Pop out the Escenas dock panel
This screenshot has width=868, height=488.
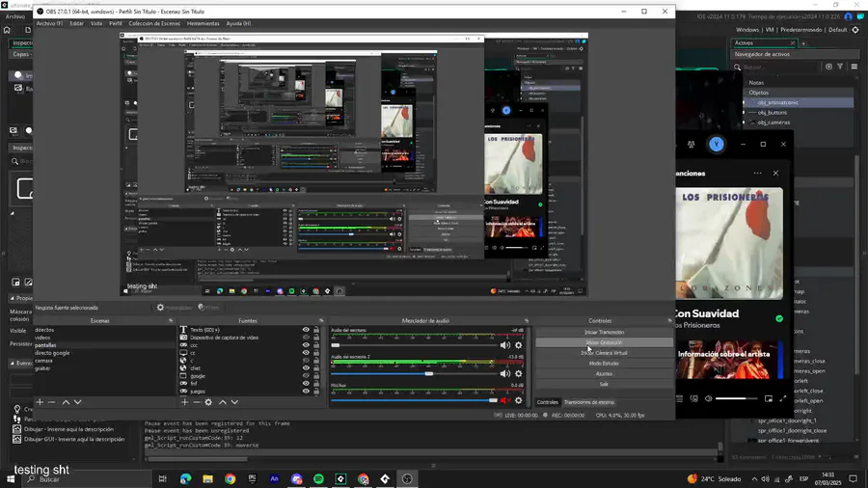coord(171,321)
